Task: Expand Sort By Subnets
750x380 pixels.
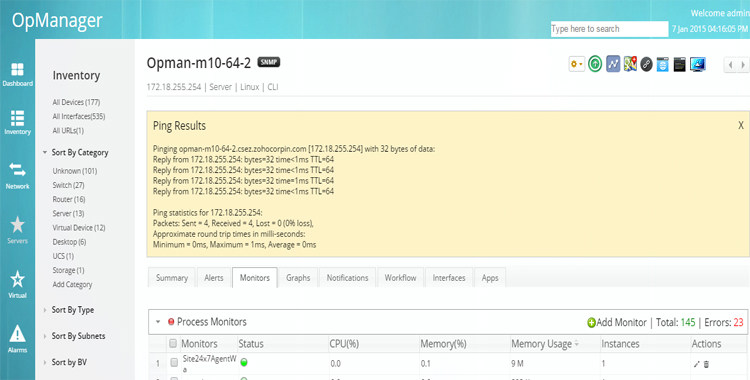Action: click(x=44, y=336)
